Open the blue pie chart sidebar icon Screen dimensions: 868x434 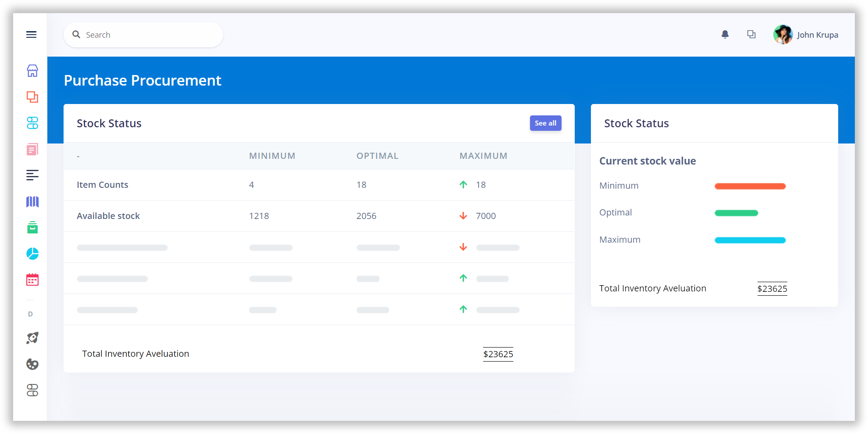point(32,254)
